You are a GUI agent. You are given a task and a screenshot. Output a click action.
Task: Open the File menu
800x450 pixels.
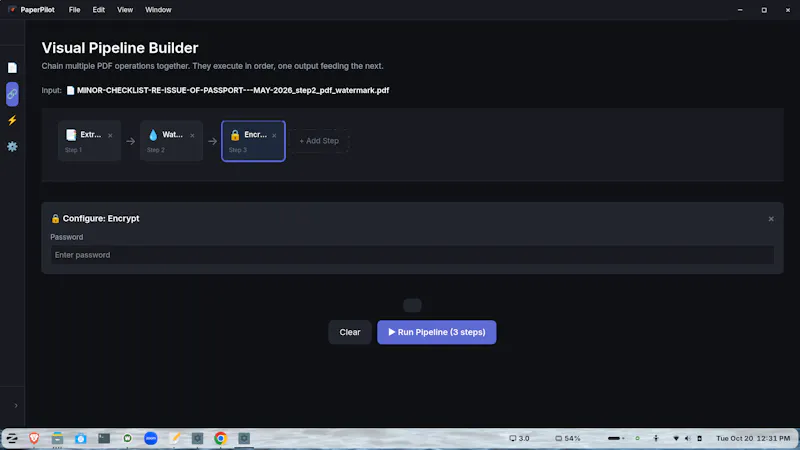point(74,10)
